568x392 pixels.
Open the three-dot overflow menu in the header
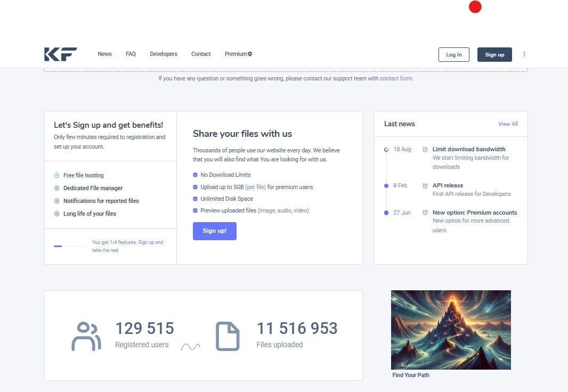[524, 54]
